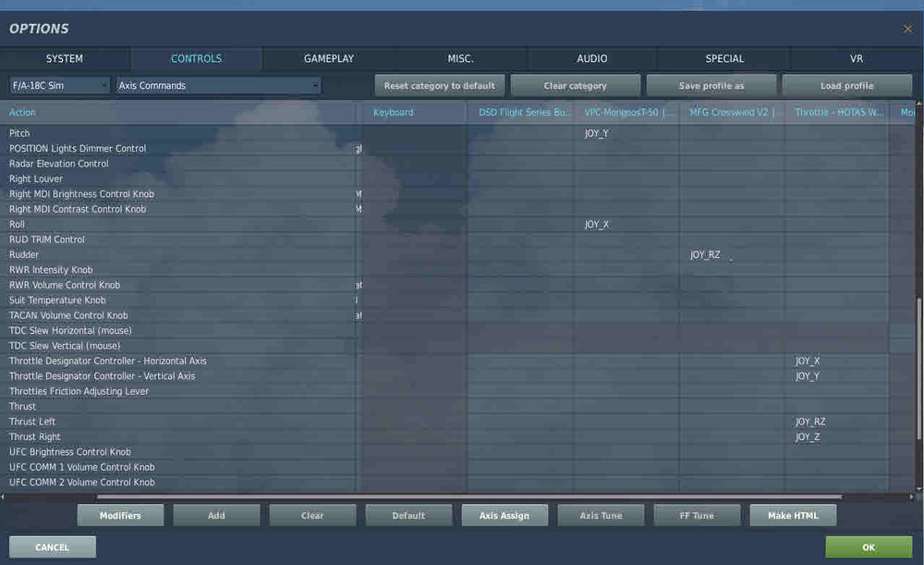924x565 pixels.
Task: Close the Options window with X
Action: (x=907, y=29)
